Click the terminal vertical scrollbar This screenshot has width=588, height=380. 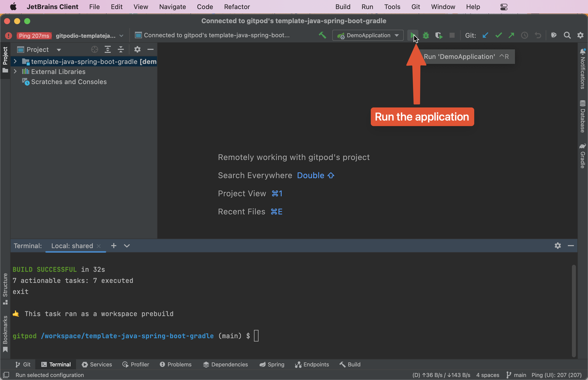coord(574,311)
